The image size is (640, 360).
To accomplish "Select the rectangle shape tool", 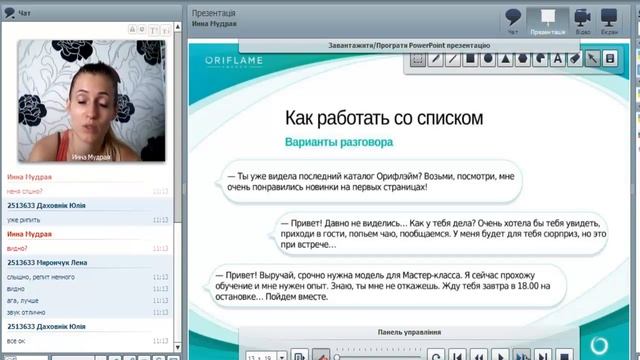I will pyautogui.click(x=470, y=59).
